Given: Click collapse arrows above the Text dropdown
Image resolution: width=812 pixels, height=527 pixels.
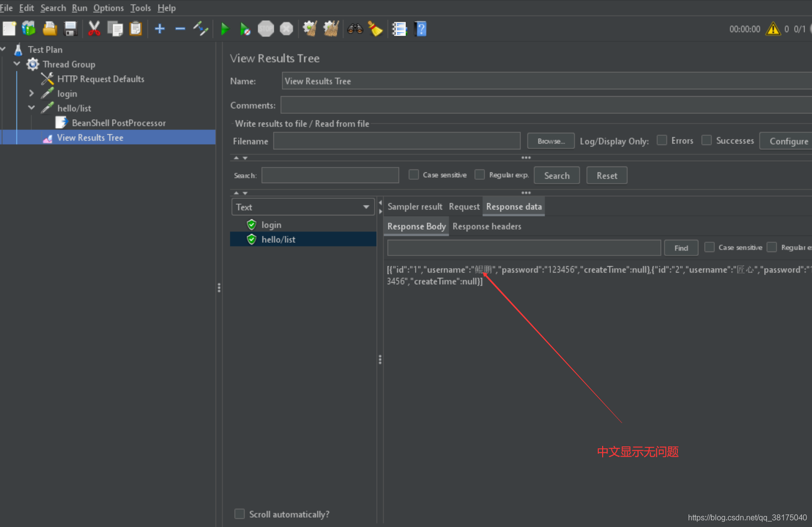Looking at the screenshot, I should pyautogui.click(x=241, y=193).
